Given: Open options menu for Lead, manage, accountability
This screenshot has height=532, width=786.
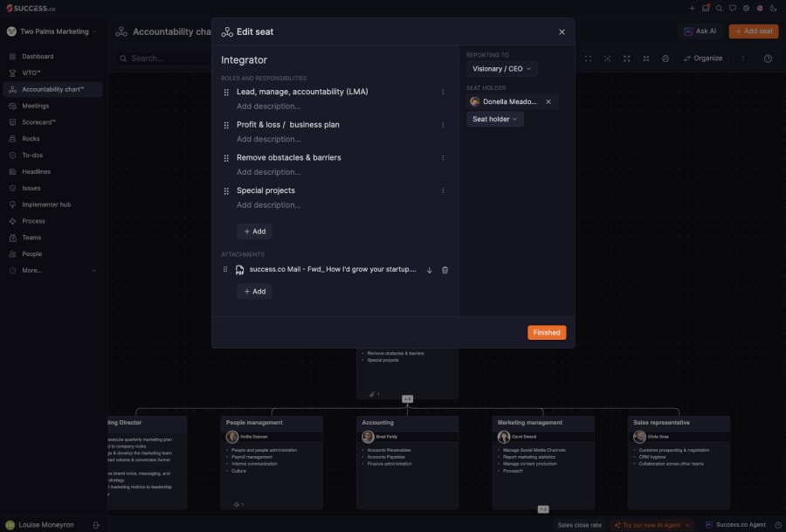Looking at the screenshot, I should [x=443, y=92].
